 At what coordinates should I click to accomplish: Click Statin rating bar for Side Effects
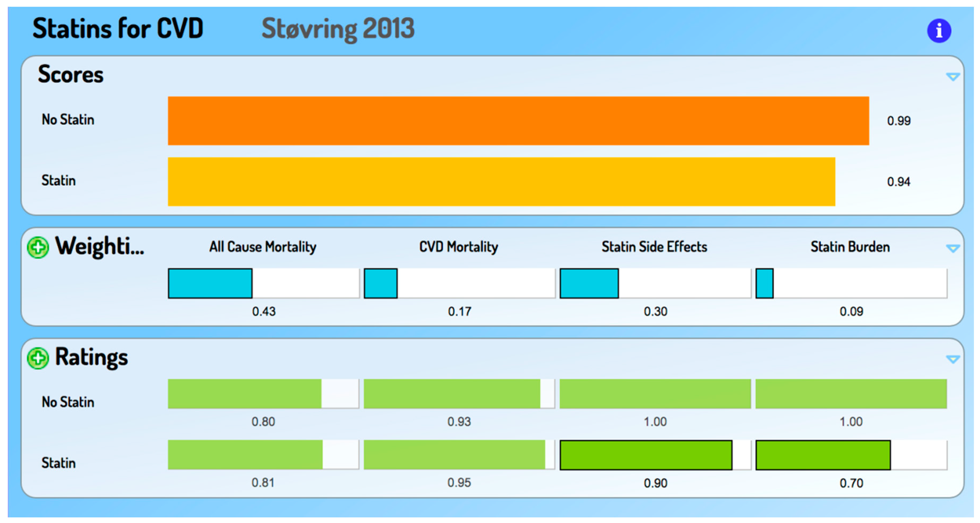coord(646,455)
